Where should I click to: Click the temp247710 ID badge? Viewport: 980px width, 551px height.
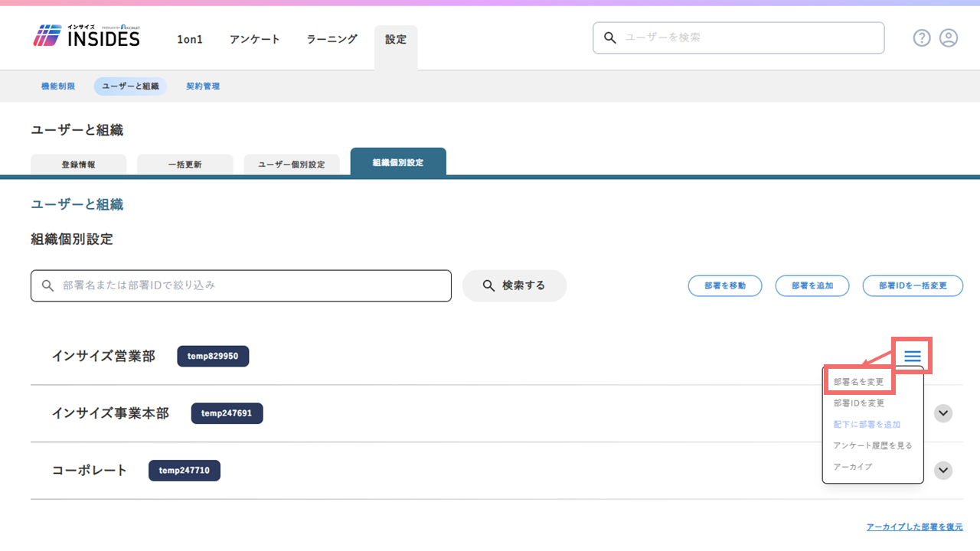coord(185,470)
